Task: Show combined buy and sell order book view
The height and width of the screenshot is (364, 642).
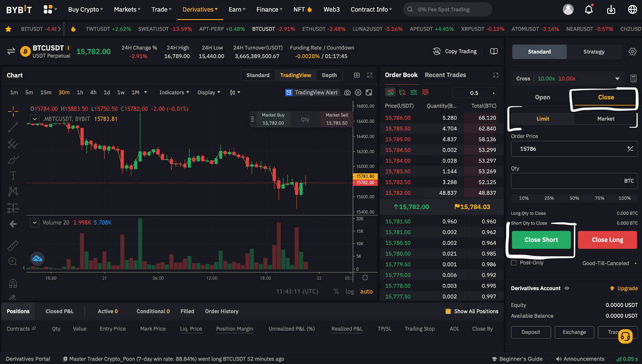Action: coord(390,92)
